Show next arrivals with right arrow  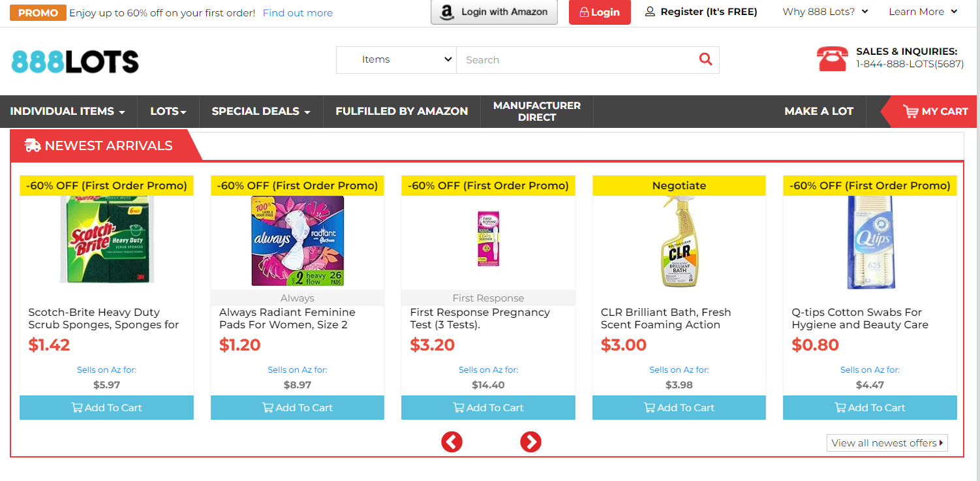[x=530, y=442]
